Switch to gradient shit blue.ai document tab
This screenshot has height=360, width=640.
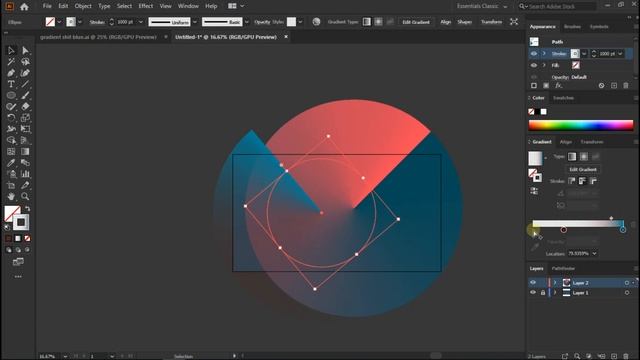(x=98, y=37)
